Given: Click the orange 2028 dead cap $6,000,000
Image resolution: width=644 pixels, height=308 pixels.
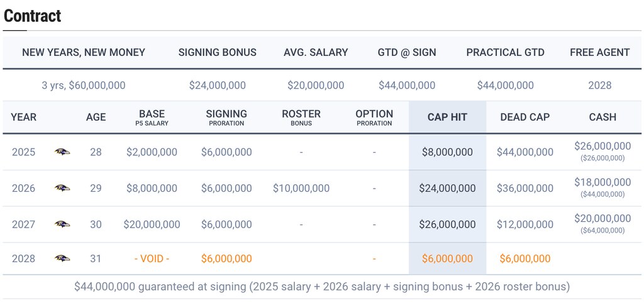Looking at the screenshot, I should pos(525,259).
